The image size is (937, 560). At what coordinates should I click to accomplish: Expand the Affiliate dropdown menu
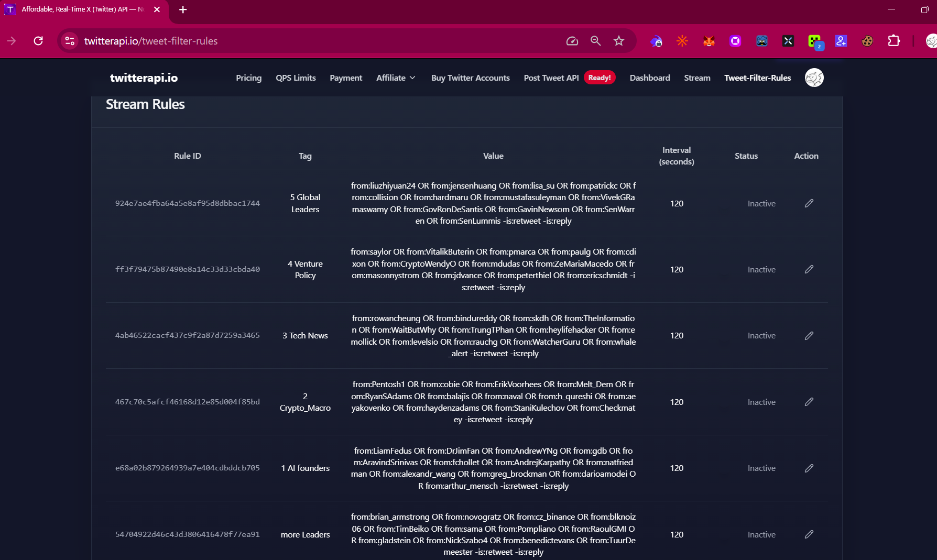click(396, 78)
